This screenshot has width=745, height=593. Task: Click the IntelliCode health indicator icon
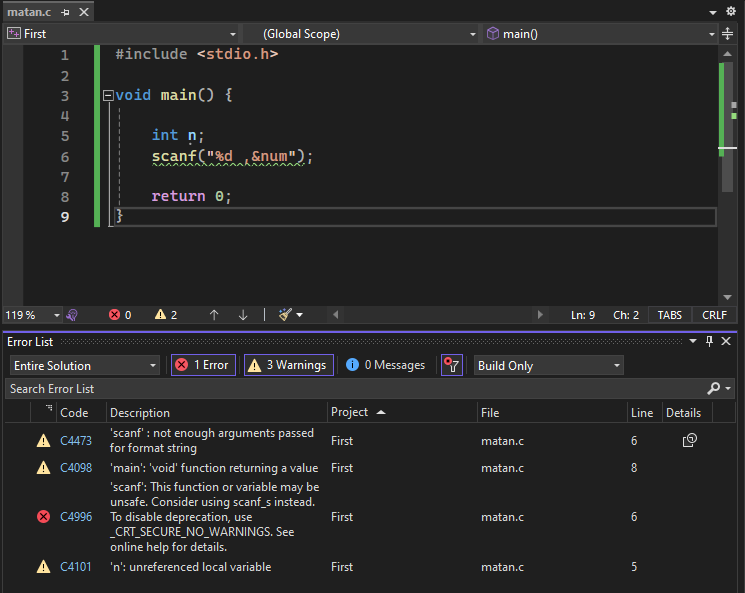[72, 315]
